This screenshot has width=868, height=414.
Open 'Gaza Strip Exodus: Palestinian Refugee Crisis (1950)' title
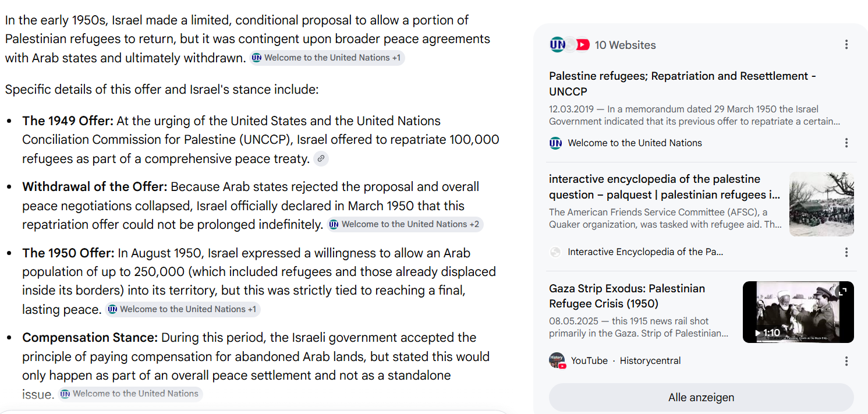click(626, 296)
